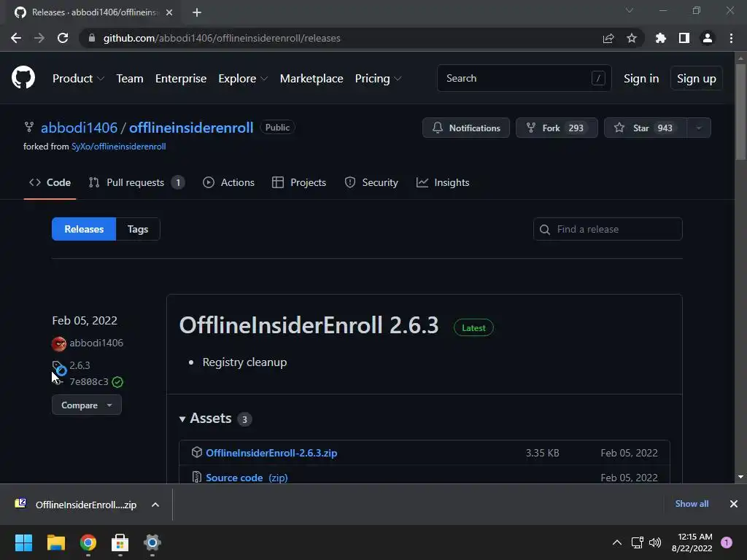The height and width of the screenshot is (560, 747).
Task: Fork the repository
Action: point(557,128)
